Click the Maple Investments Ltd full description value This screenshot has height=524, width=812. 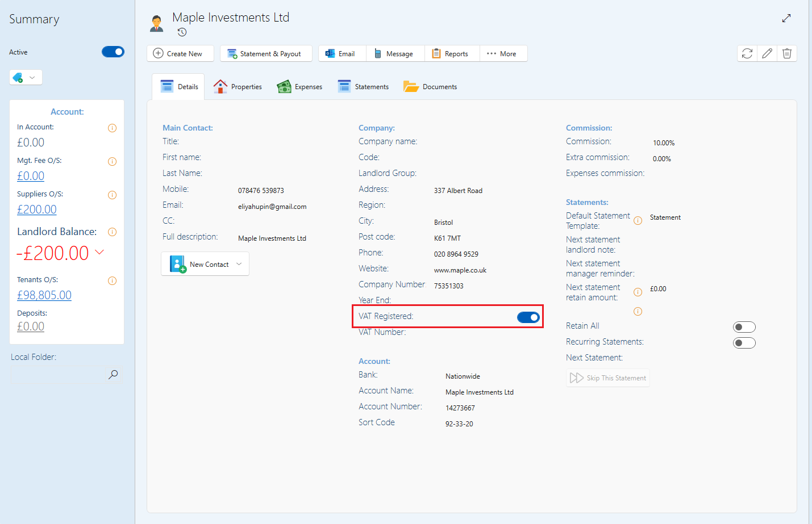(x=272, y=238)
